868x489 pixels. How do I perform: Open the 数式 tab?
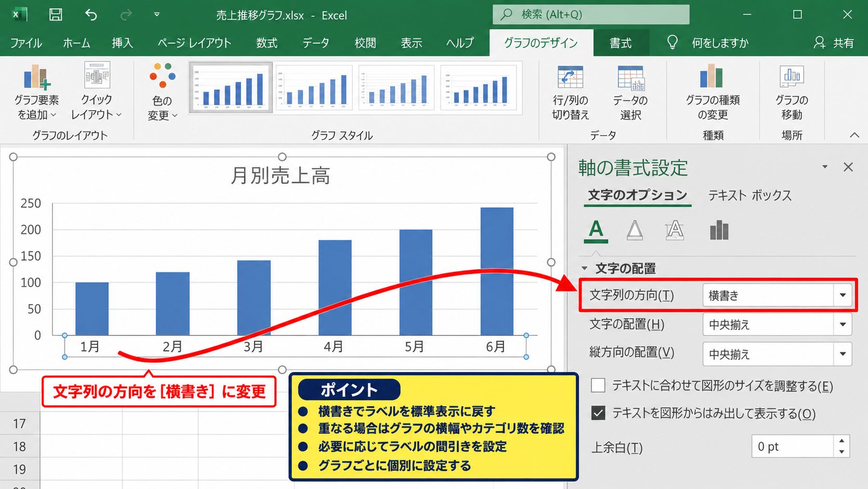point(267,43)
